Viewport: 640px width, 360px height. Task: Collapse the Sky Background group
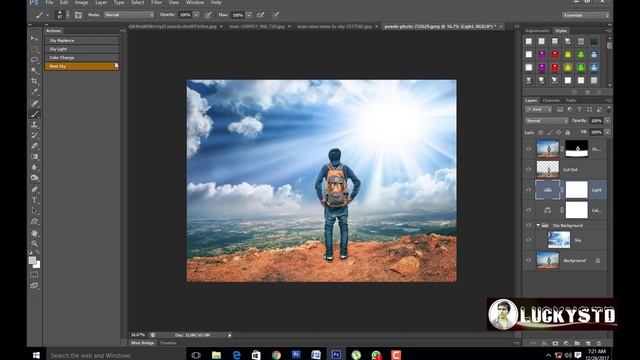(538, 225)
